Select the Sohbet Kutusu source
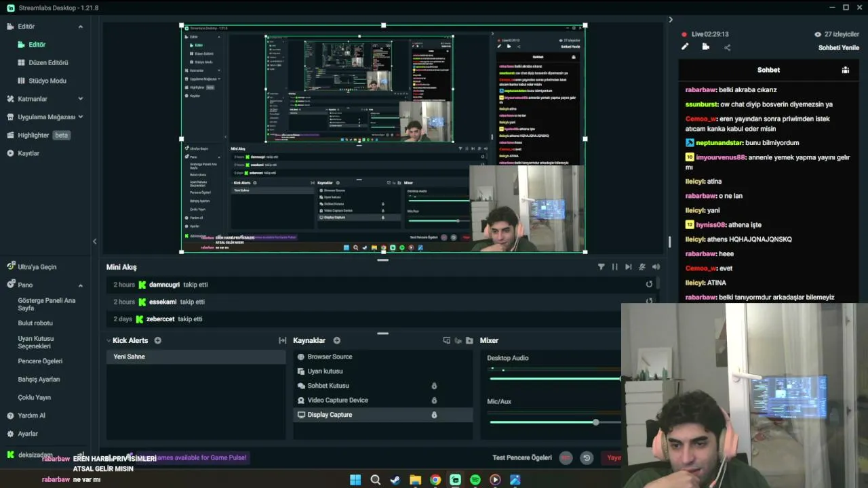Image resolution: width=868 pixels, height=488 pixels. click(383, 386)
